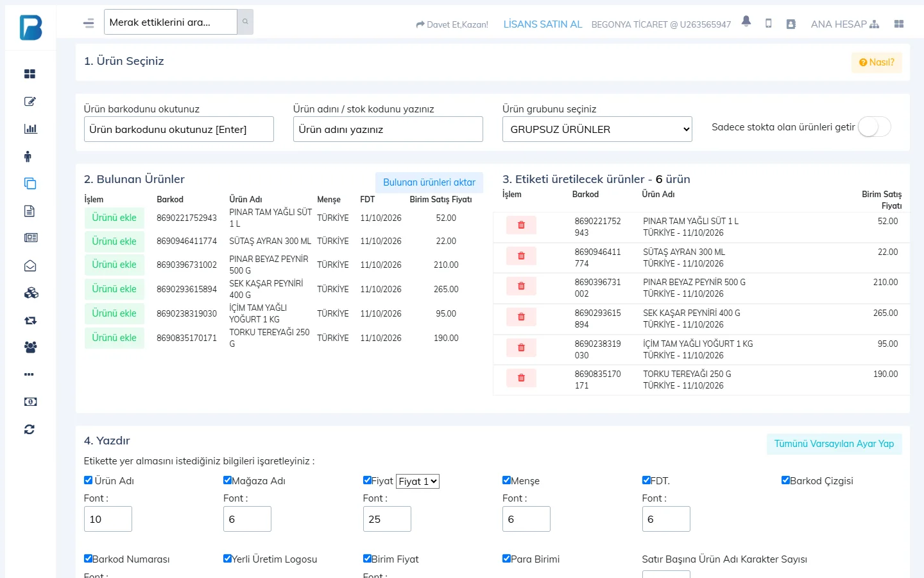Open the copy documents icon in sidebar
The image size is (924, 578).
30,184
